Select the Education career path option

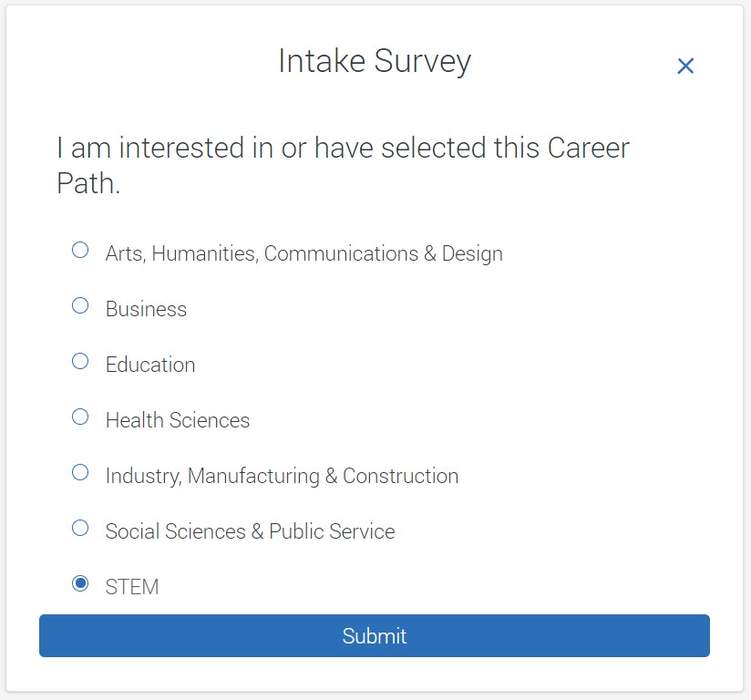point(80,360)
